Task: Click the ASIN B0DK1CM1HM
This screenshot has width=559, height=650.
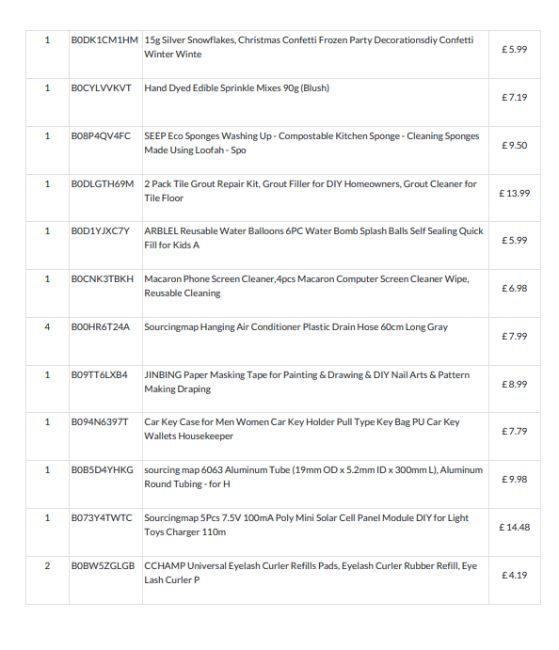Action: (x=105, y=40)
